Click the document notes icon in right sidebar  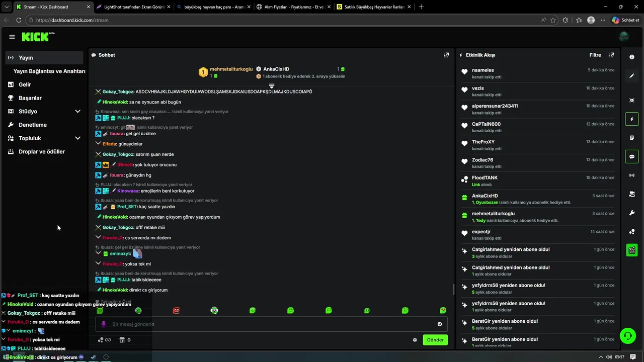click(632, 138)
